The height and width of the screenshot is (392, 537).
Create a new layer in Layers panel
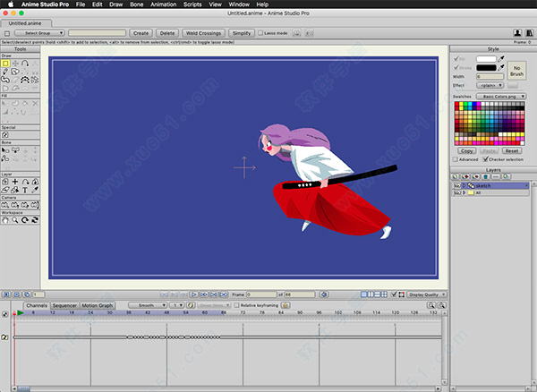click(455, 176)
